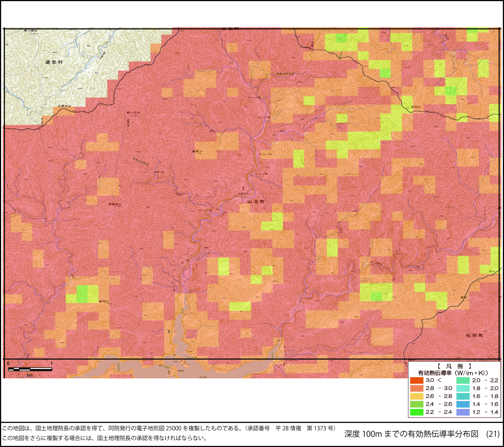Choose the 2.4 - 2.6 legend swatch
The height and width of the screenshot is (447, 504).
417,404
